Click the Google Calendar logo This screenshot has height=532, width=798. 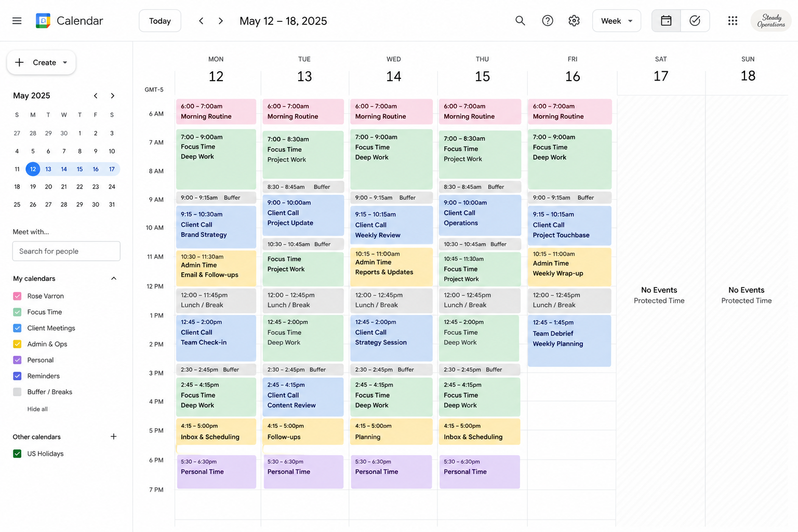pos(43,21)
